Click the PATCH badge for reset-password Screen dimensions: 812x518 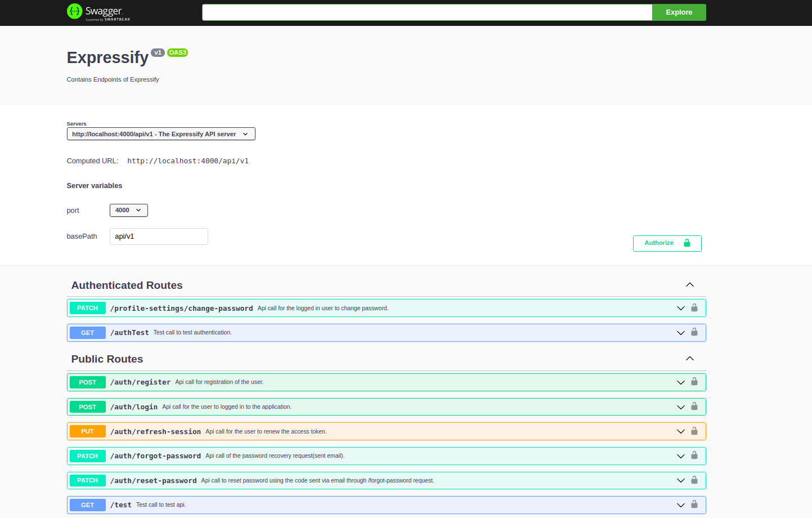pos(88,480)
